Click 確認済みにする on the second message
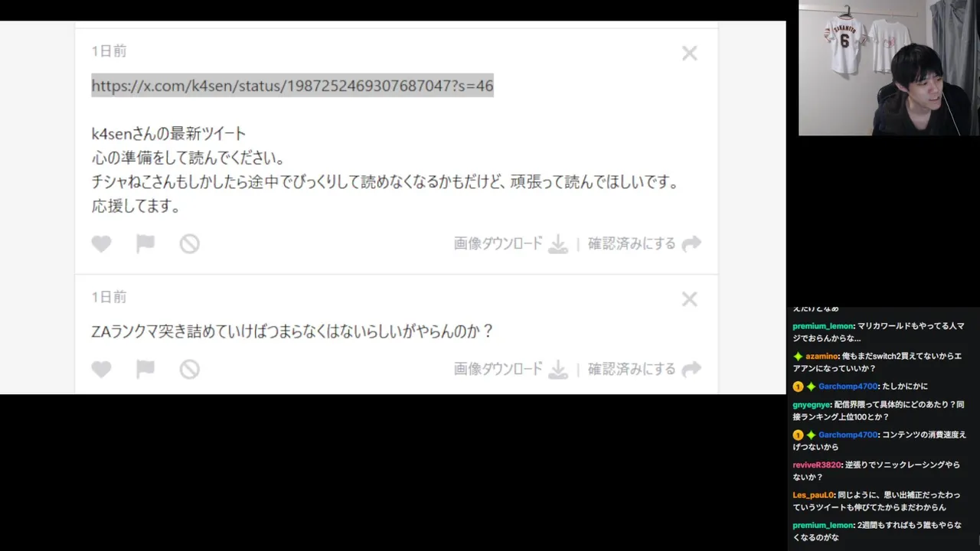The width and height of the screenshot is (980, 551). (632, 370)
